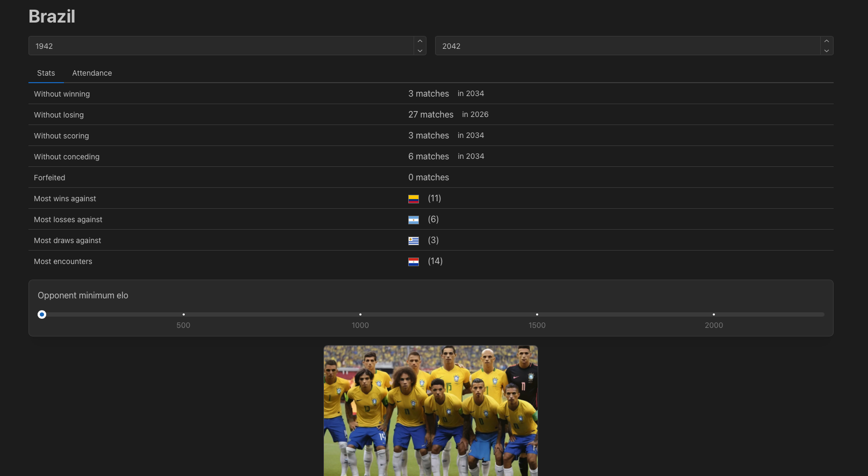Select the Stats tab

click(x=46, y=73)
